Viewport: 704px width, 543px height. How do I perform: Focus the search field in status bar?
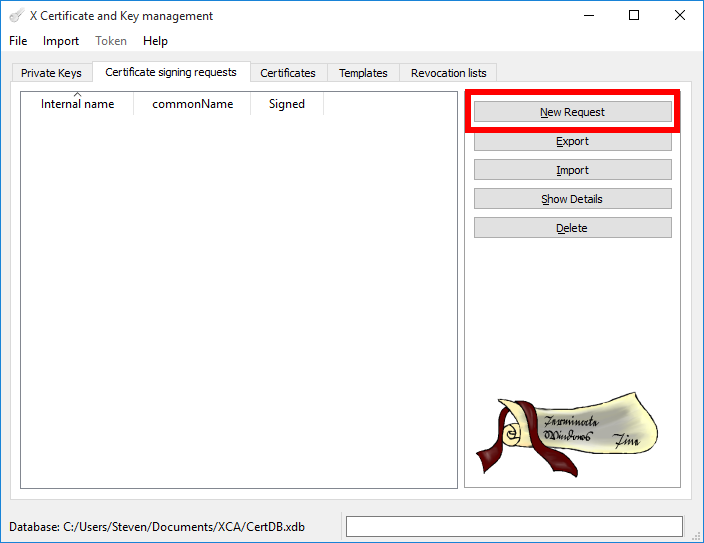pos(514,526)
